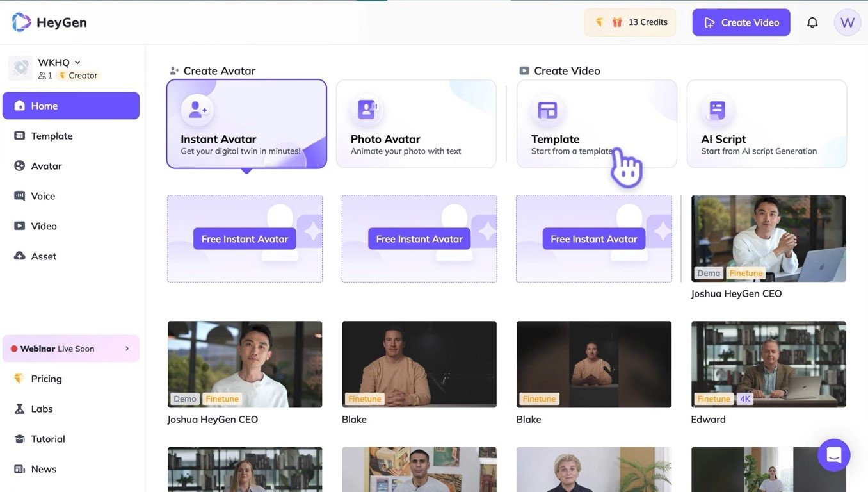This screenshot has width=868, height=492.
Task: Click the Labs flask icon
Action: click(19, 409)
